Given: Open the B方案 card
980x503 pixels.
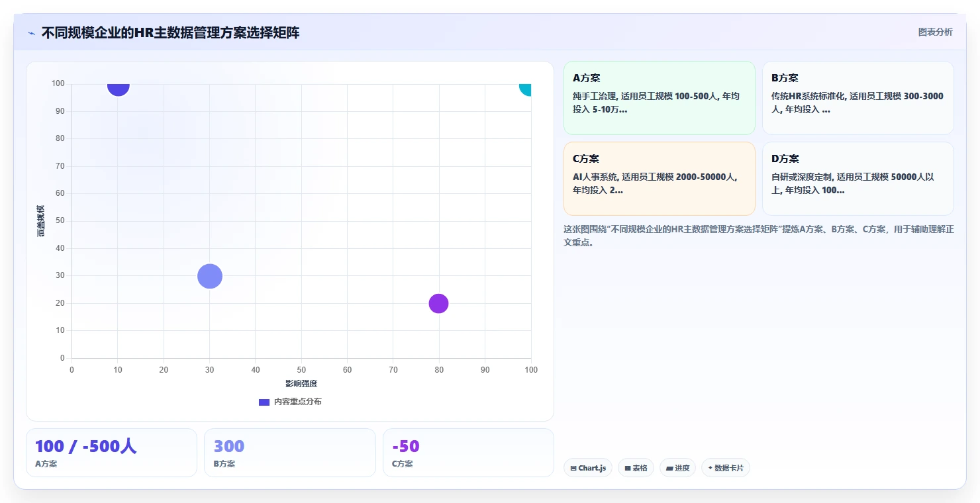Looking at the screenshot, I should pos(857,98).
